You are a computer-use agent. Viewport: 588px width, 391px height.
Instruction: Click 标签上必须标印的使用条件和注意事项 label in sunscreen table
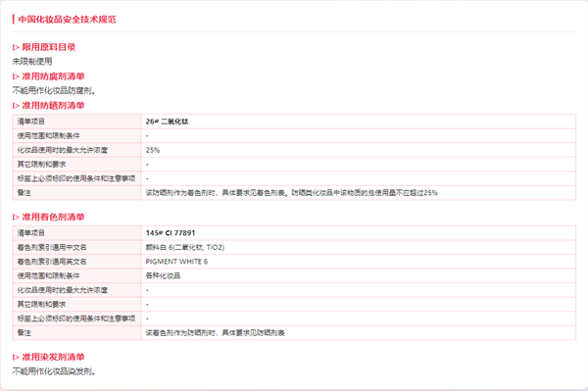(76, 178)
